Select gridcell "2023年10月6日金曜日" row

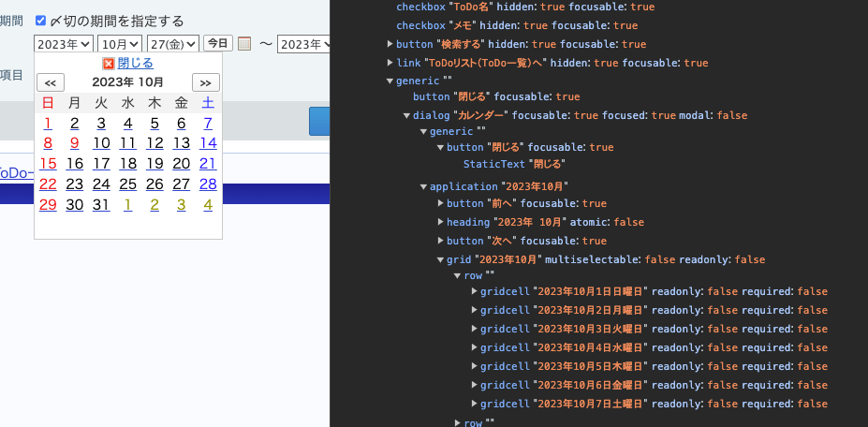click(x=654, y=385)
